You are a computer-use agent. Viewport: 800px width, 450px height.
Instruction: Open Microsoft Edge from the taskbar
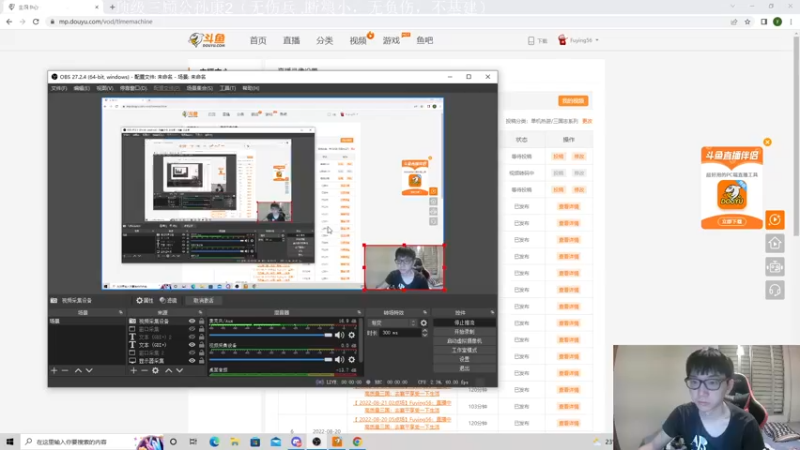pos(214,441)
